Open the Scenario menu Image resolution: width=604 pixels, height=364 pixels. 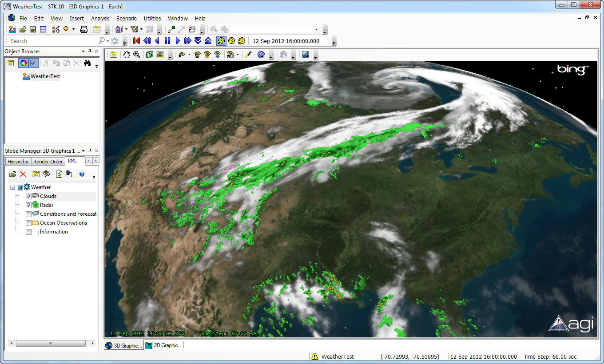coord(127,19)
